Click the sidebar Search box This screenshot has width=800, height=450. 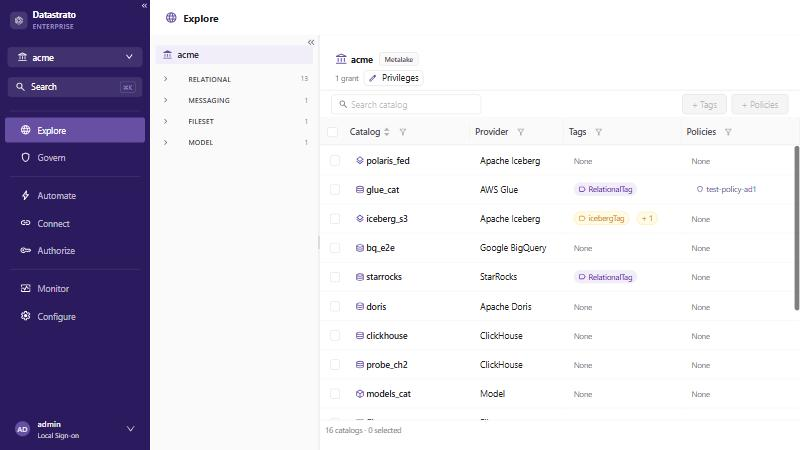click(x=75, y=87)
